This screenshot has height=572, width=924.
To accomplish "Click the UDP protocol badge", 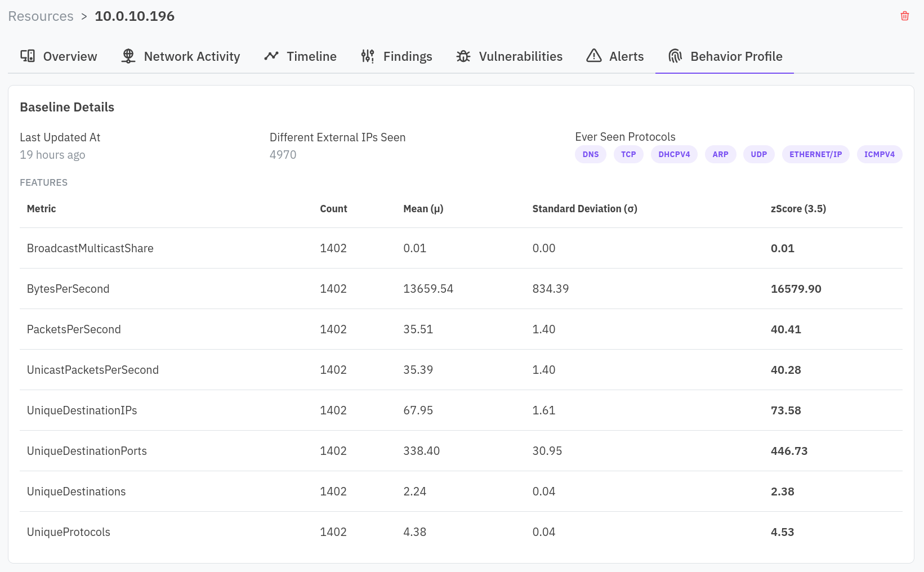I will pos(758,154).
